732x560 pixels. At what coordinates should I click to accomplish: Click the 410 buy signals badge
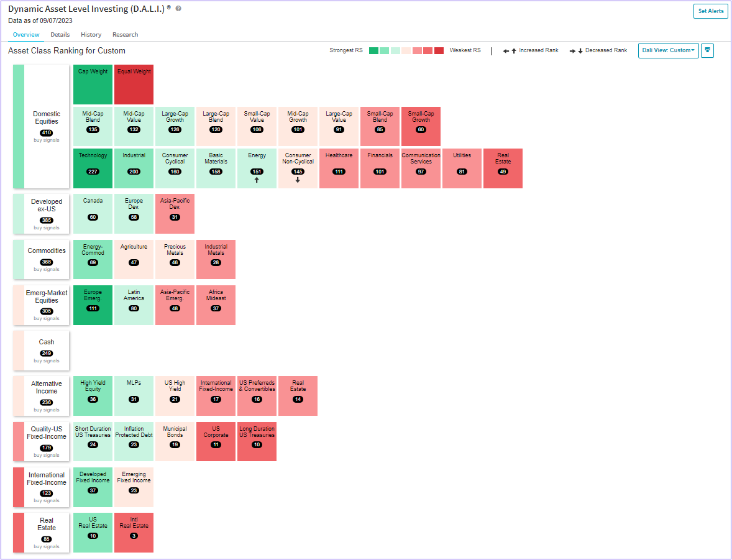(x=46, y=133)
